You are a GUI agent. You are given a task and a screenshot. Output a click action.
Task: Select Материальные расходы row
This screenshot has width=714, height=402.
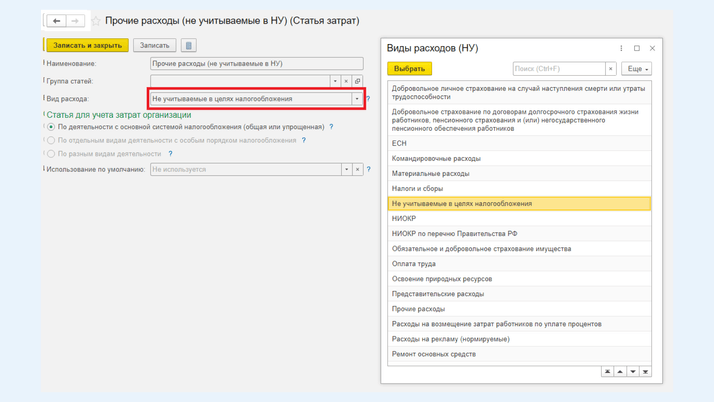click(x=519, y=173)
